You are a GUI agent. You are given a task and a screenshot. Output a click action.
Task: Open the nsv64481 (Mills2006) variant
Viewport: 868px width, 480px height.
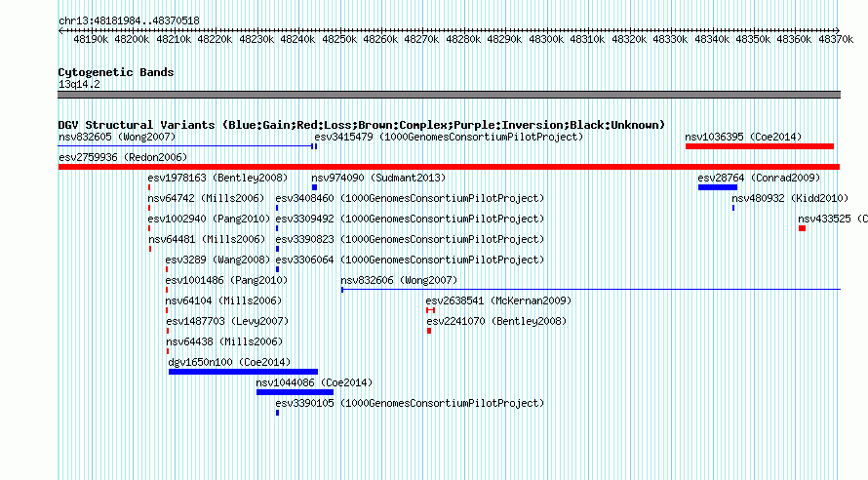[x=207, y=239]
